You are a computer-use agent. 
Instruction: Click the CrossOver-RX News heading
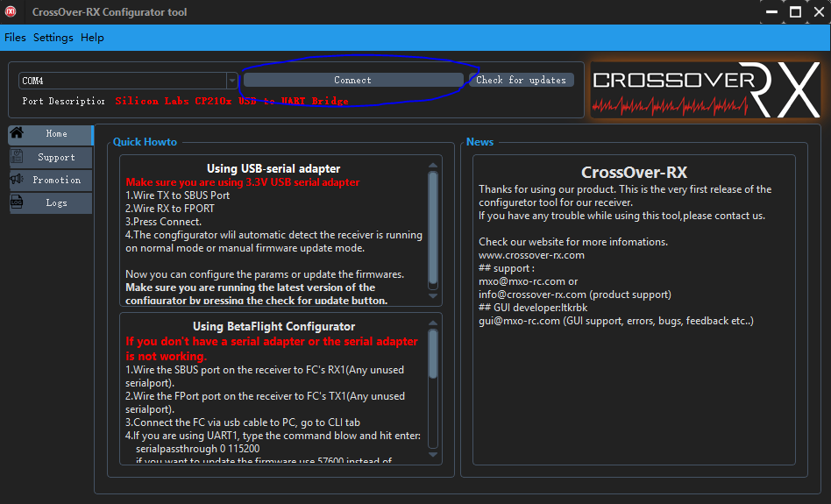[634, 173]
